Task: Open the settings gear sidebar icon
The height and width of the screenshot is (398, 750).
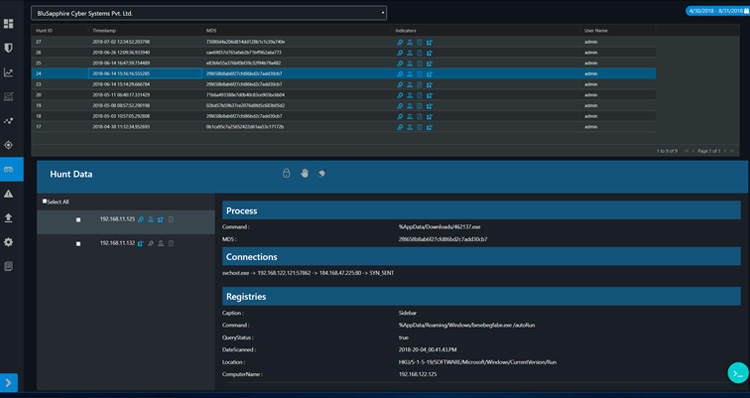Action: (x=9, y=242)
